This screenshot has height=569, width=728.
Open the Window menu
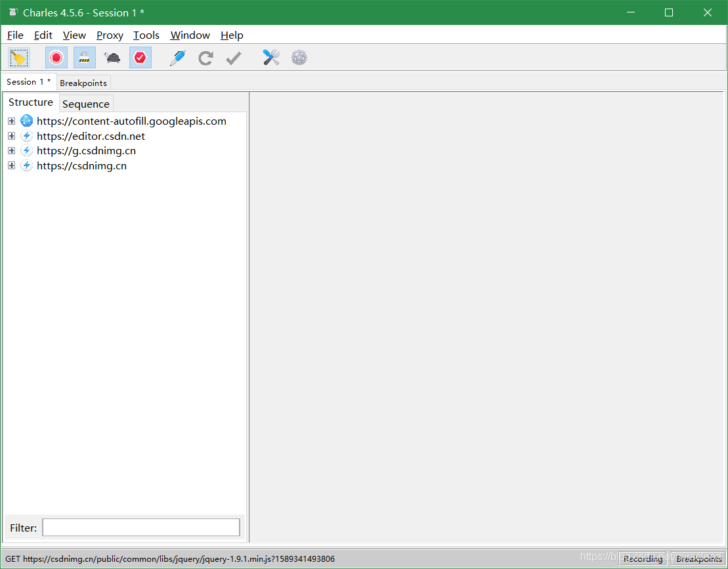(190, 35)
